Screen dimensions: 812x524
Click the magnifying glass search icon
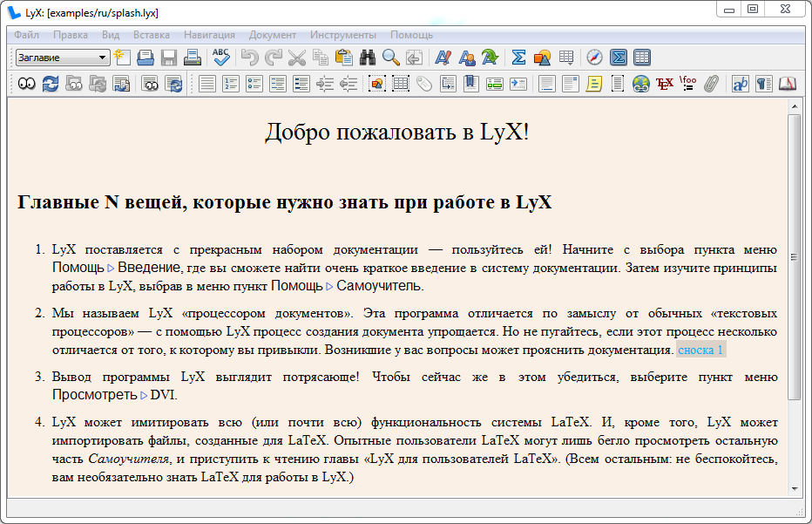click(390, 58)
